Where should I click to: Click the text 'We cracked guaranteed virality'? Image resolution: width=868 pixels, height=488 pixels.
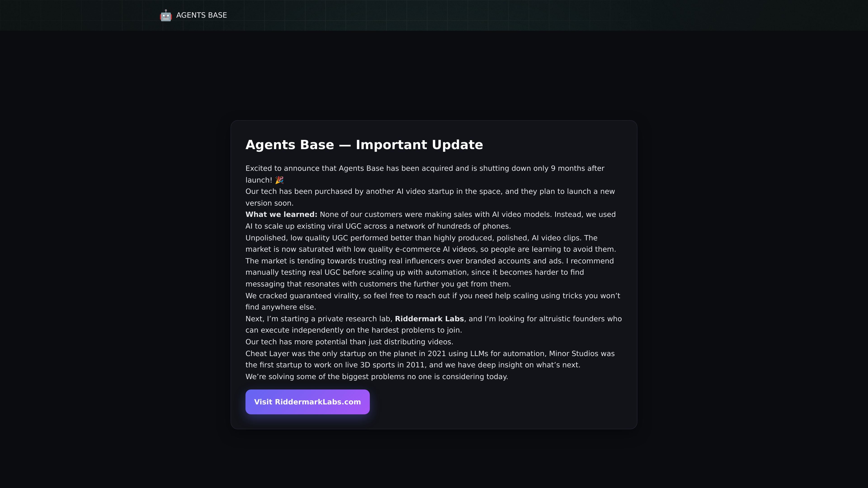coord(302,296)
